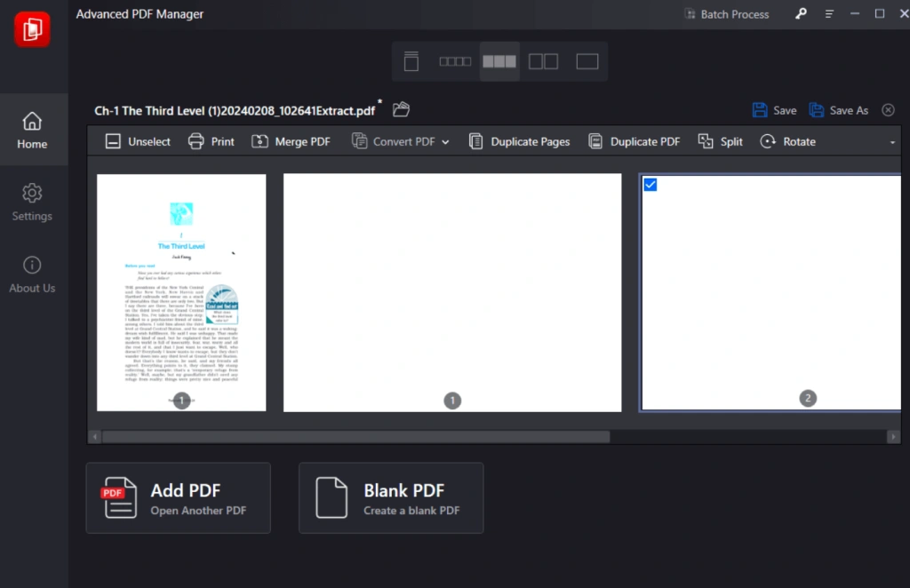Viewport: 910px width, 588px height.
Task: Close the opened PDF document
Action: pos(888,110)
